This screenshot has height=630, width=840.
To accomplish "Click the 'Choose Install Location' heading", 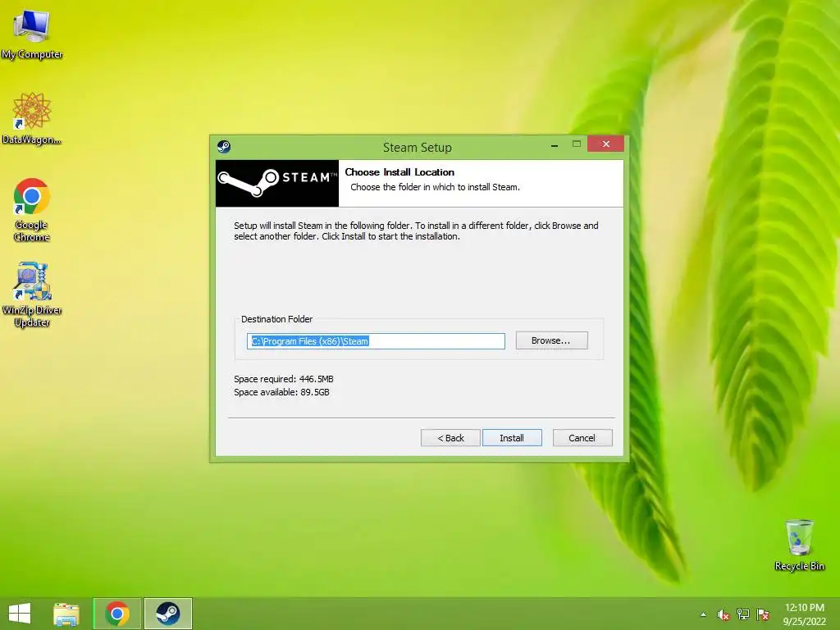I will [399, 172].
